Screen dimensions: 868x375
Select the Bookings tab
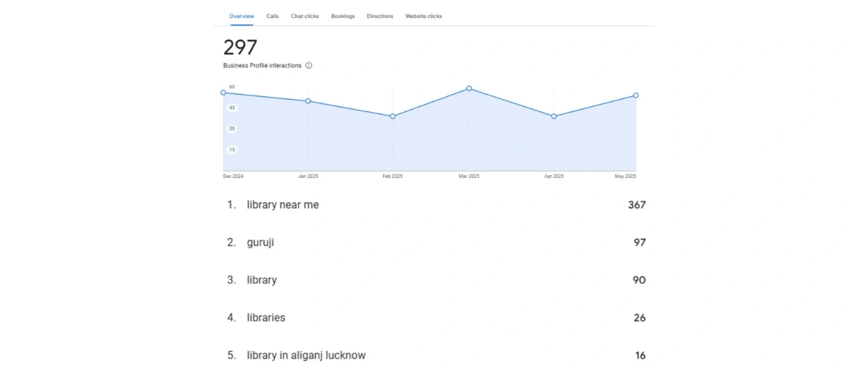tap(343, 16)
